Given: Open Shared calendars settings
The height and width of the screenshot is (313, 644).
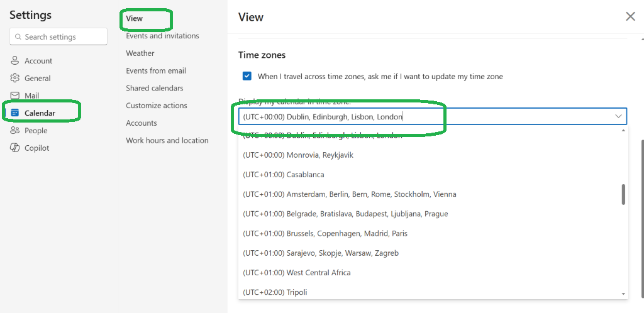Looking at the screenshot, I should pyautogui.click(x=155, y=88).
